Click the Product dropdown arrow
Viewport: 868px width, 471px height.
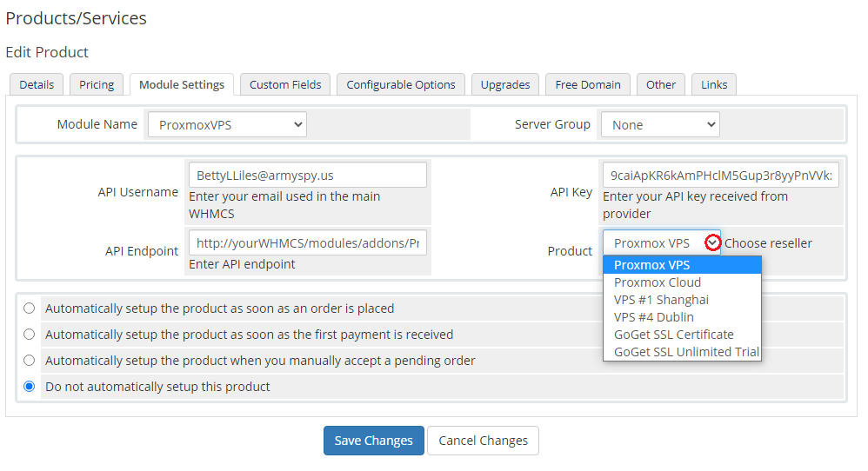[712, 242]
